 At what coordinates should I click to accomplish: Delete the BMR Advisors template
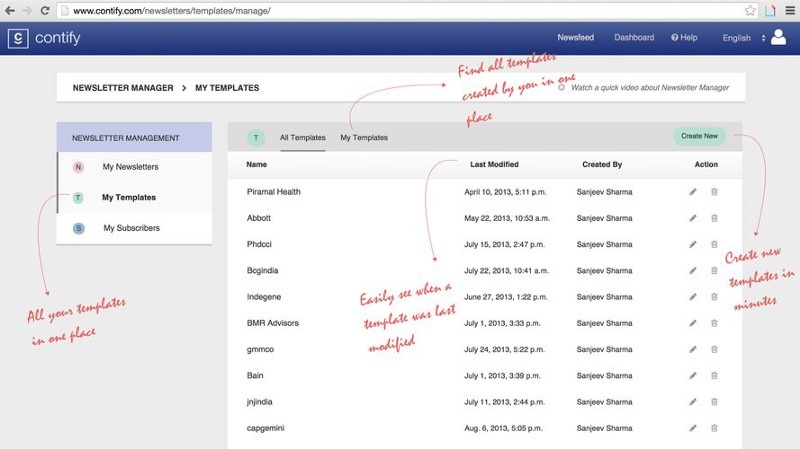pos(714,323)
